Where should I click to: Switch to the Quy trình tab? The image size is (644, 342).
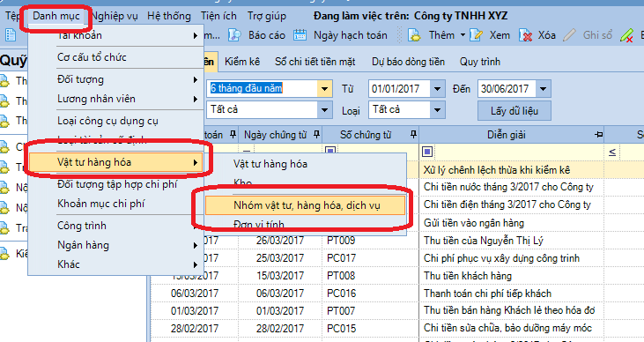tap(480, 62)
